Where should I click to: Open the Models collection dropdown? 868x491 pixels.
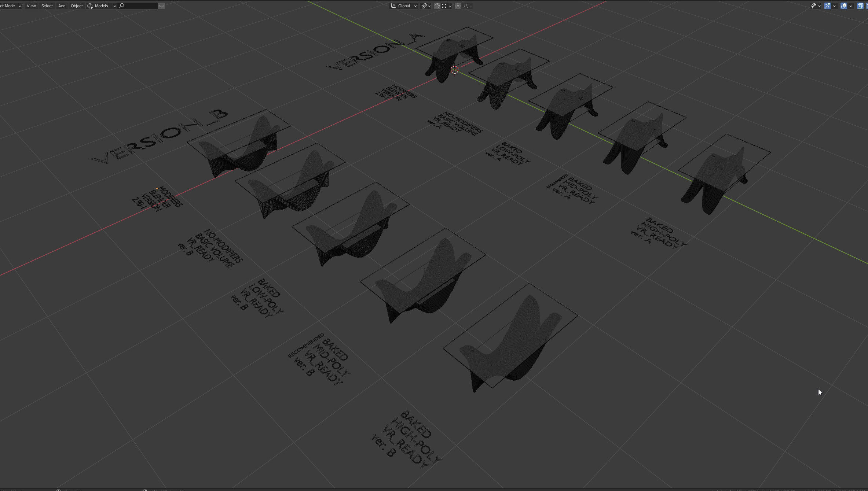(x=102, y=6)
